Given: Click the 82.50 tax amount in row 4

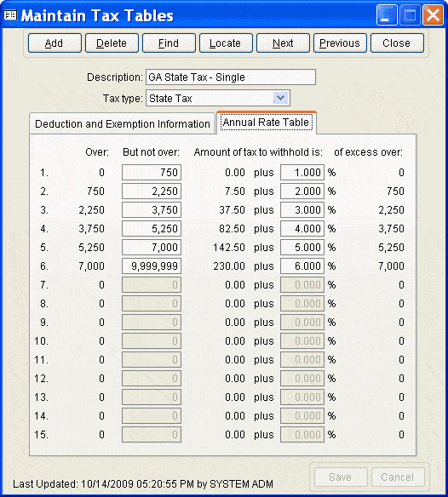Looking at the screenshot, I should 233,229.
